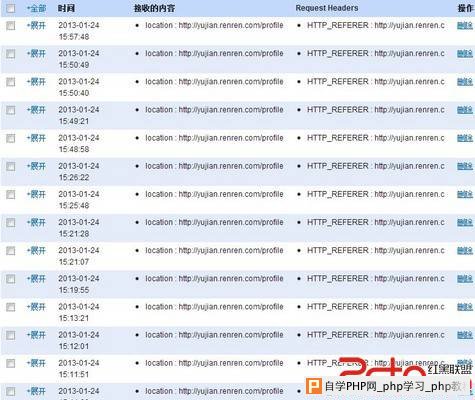Image resolution: width=475 pixels, height=400 pixels.
Task: Click the 接收的内容 column header
Action: click(154, 8)
